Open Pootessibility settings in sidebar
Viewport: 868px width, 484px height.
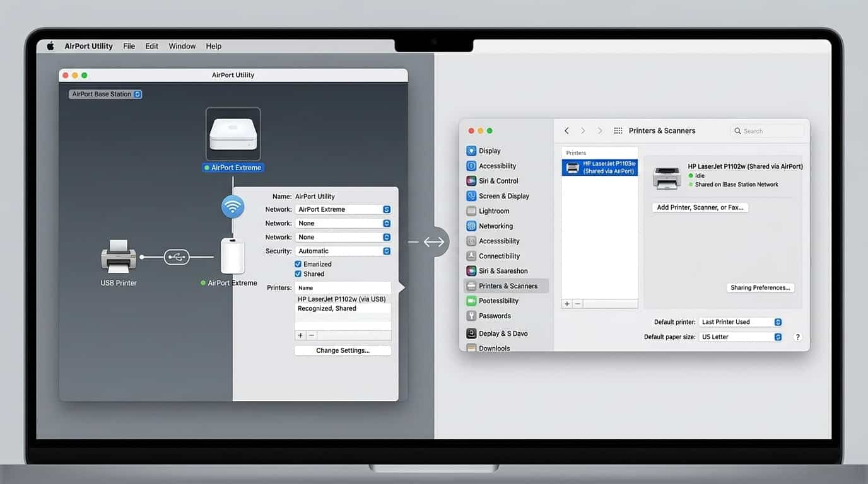click(507, 301)
